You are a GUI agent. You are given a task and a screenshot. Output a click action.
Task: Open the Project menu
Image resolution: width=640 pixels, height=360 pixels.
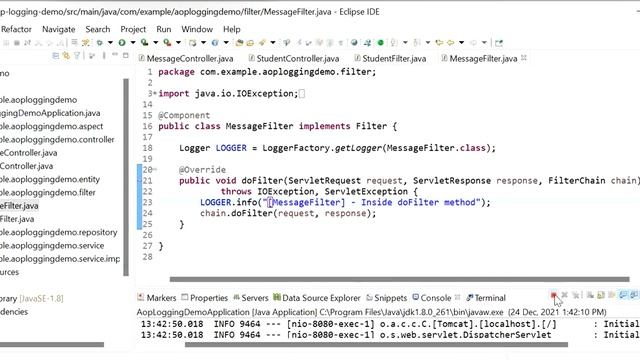click(x=133, y=29)
